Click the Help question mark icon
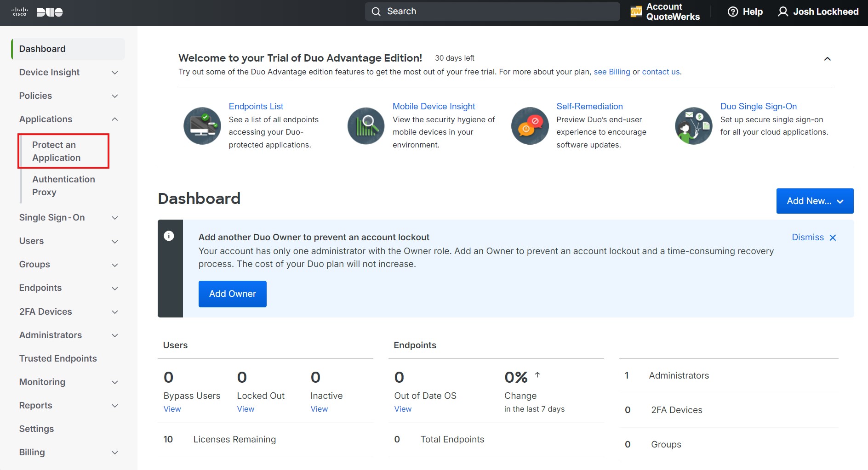 click(x=733, y=12)
